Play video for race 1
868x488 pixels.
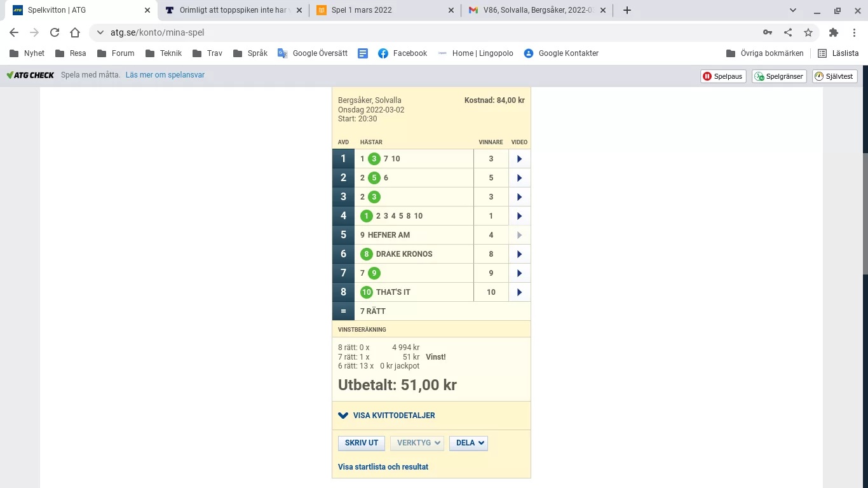click(519, 159)
